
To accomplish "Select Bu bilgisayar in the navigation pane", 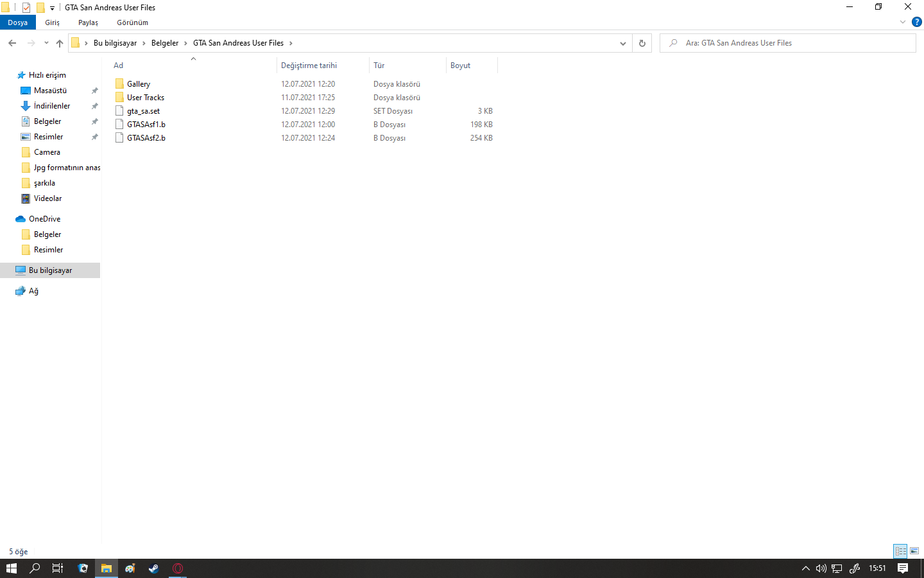I will coord(50,270).
